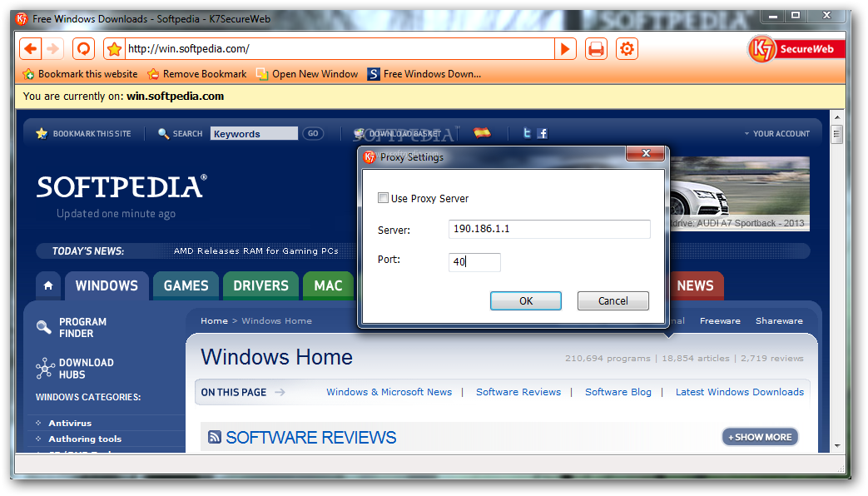Open the Twitter icon link
868x496 pixels.
click(x=527, y=133)
